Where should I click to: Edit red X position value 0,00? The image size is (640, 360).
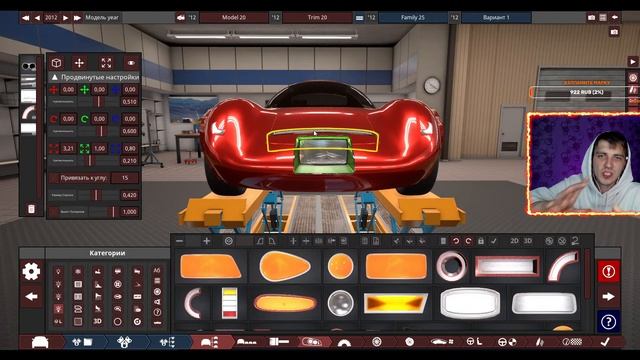(68, 89)
